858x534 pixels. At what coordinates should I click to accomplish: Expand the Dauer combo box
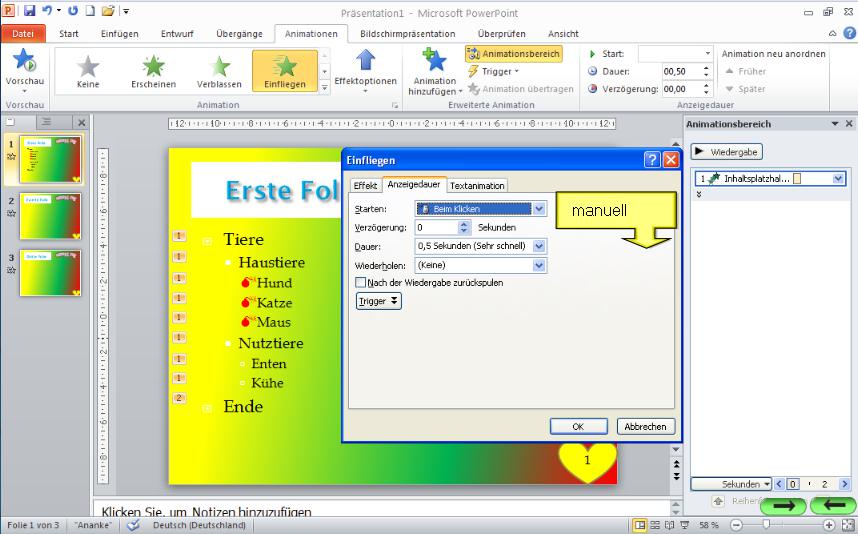[x=540, y=246]
